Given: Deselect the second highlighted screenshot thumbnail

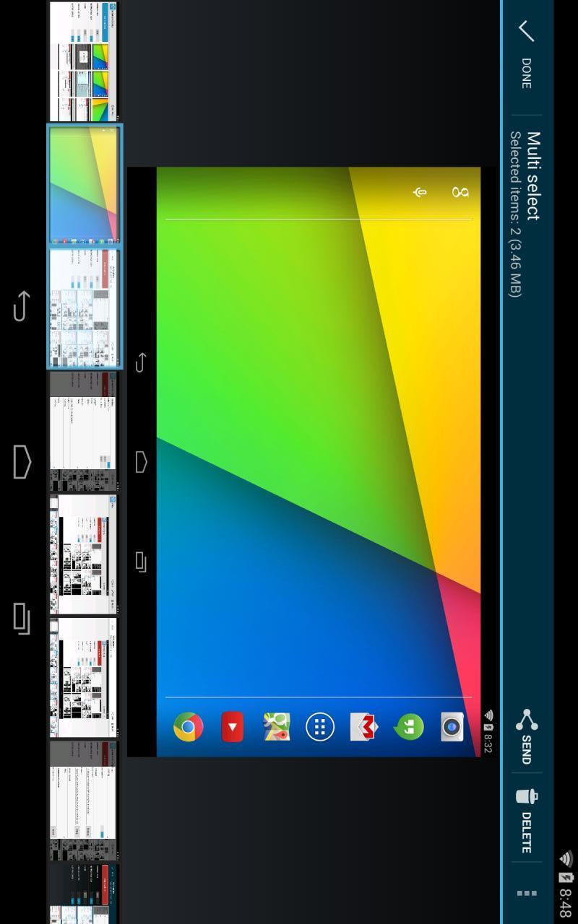Looking at the screenshot, I should point(85,308).
